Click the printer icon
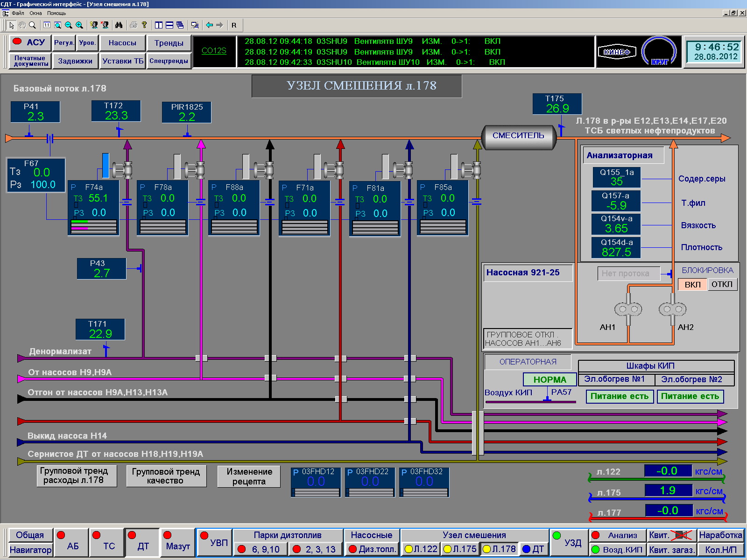 134,25
